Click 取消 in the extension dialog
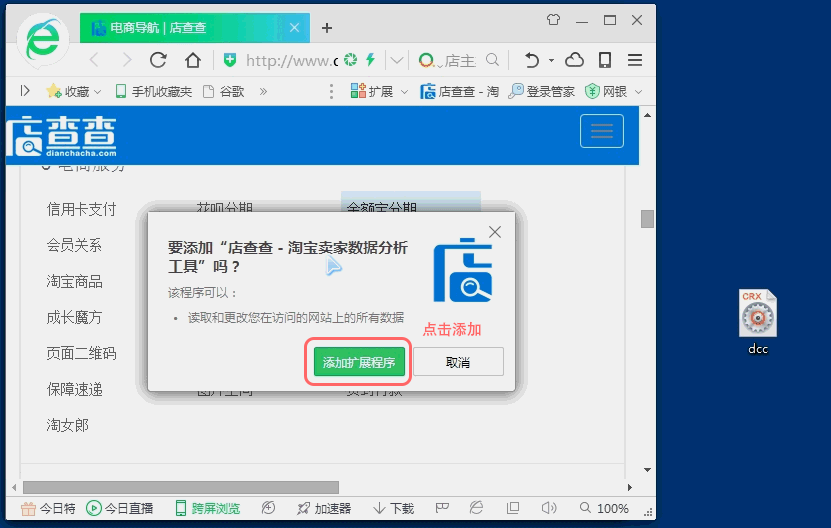Screen dimensions: 831x528 click(x=458, y=362)
